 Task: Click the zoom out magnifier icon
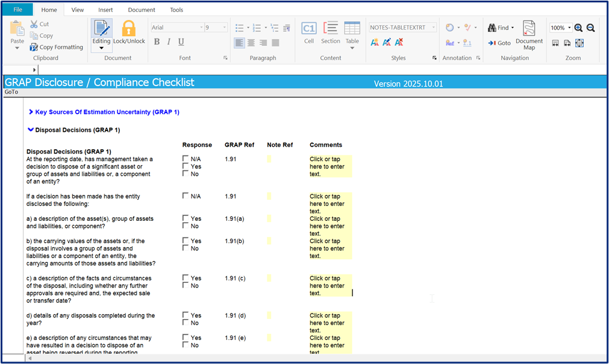click(x=591, y=28)
